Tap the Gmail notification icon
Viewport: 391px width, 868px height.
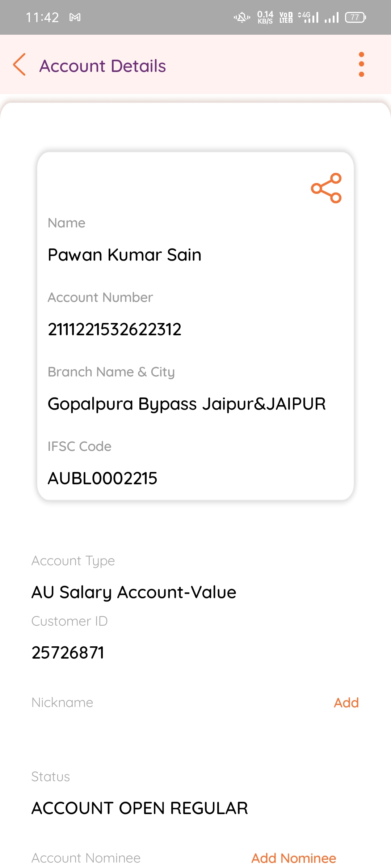75,17
